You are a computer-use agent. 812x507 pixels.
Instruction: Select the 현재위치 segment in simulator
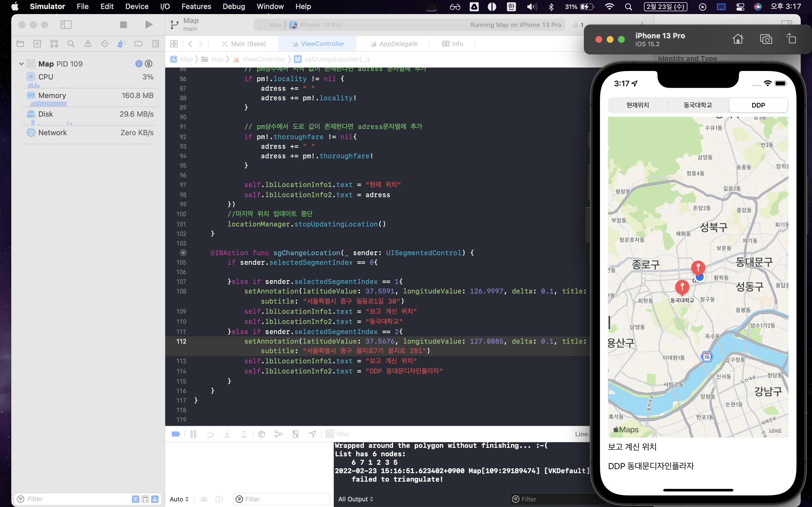[x=637, y=105]
